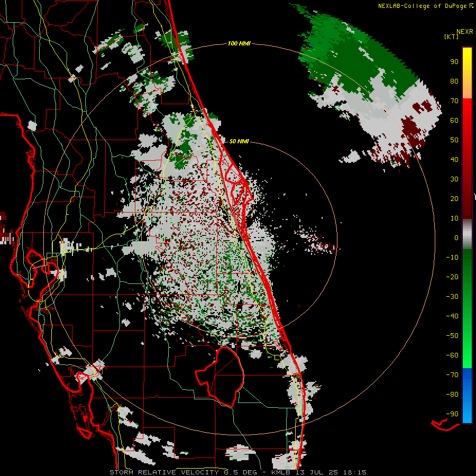Click the 20 value on the velocity scale

pos(454,199)
